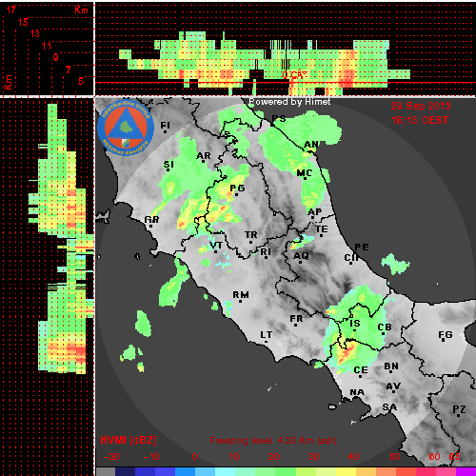Select the PZ city label
Viewport: 476px width, 476px height.
click(459, 409)
